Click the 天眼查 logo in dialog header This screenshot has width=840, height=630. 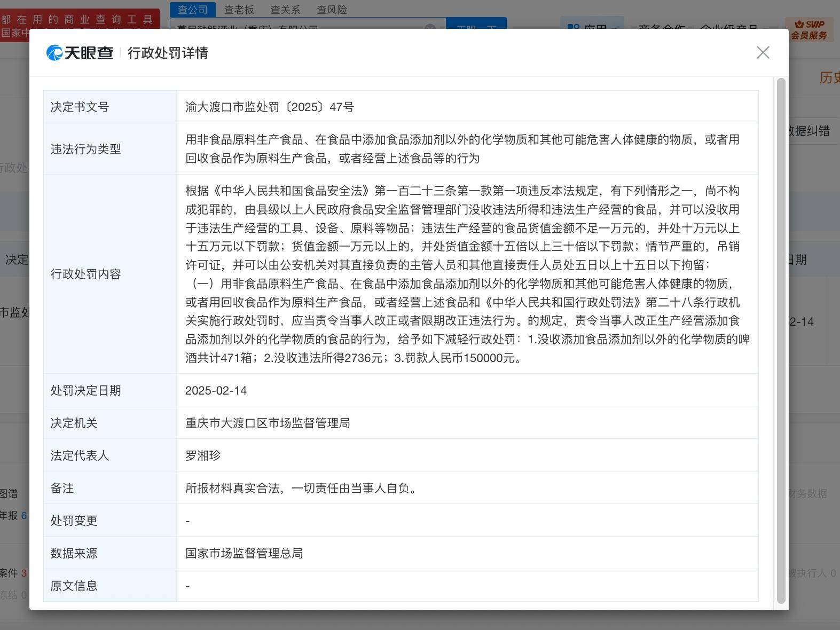[x=80, y=53]
